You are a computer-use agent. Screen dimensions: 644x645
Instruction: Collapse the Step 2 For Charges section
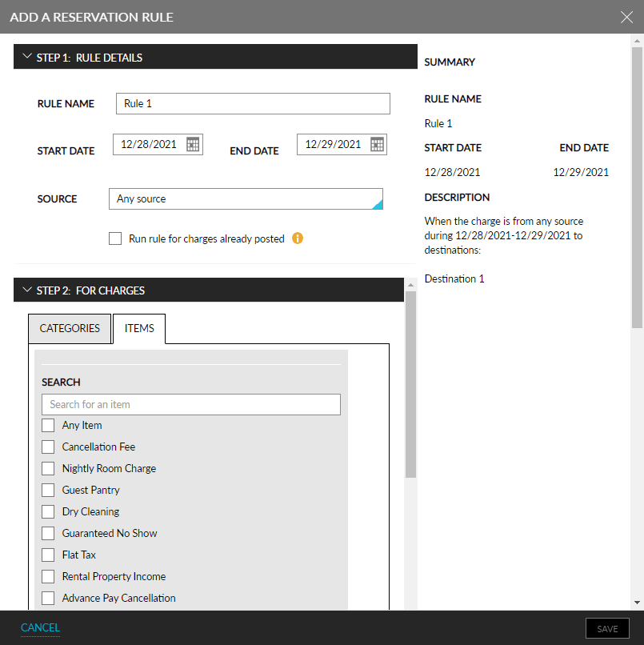(27, 290)
